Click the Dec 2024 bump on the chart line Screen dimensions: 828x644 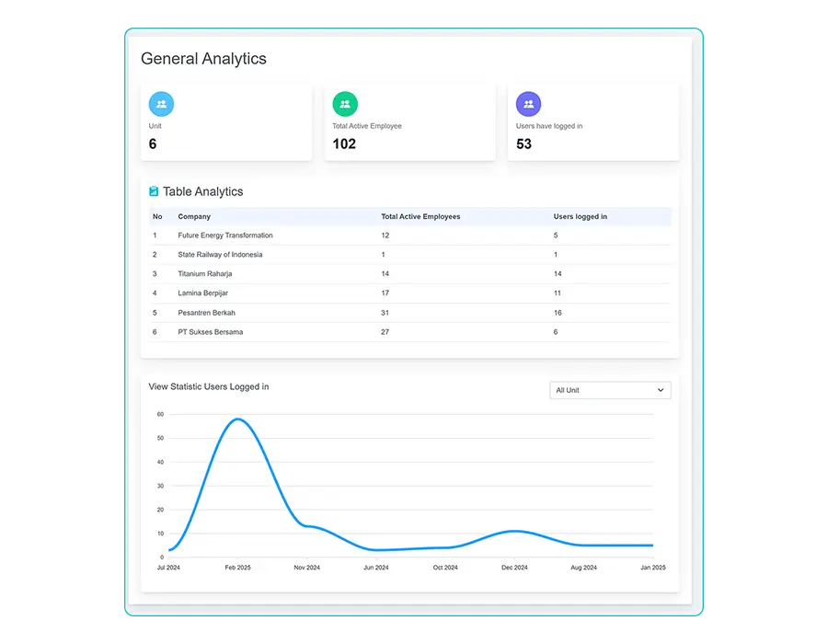[x=514, y=531]
